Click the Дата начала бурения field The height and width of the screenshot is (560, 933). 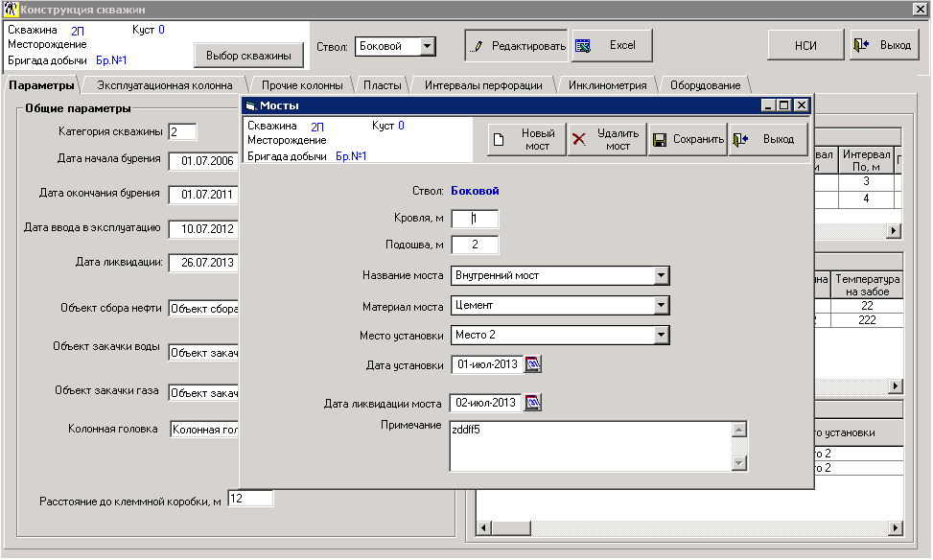click(x=203, y=161)
